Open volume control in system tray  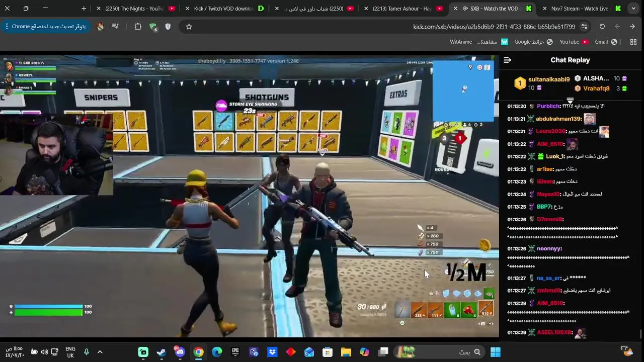pyautogui.click(x=44, y=352)
